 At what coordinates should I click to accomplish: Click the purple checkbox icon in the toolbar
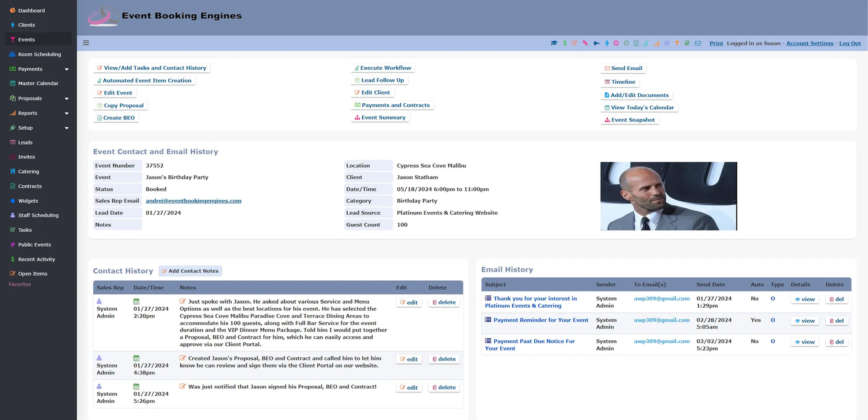click(667, 43)
